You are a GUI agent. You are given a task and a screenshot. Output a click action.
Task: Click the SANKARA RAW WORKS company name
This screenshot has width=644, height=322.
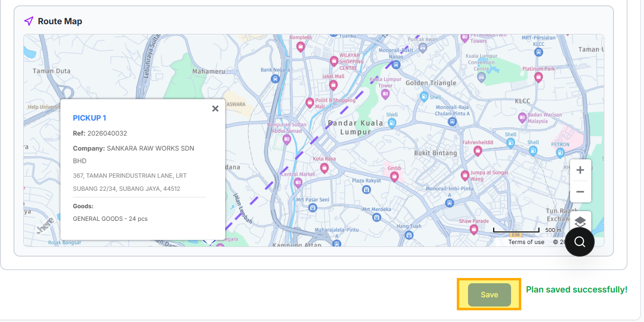(x=133, y=154)
